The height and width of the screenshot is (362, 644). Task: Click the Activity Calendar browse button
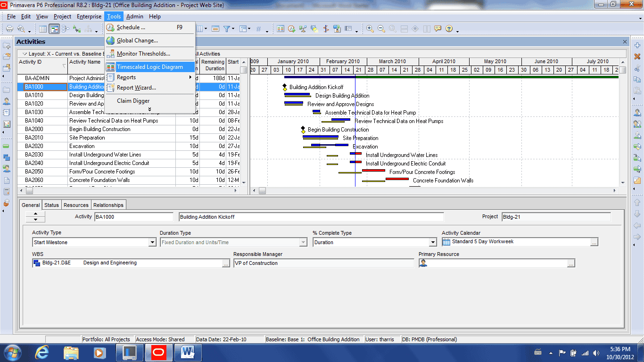tap(594, 242)
